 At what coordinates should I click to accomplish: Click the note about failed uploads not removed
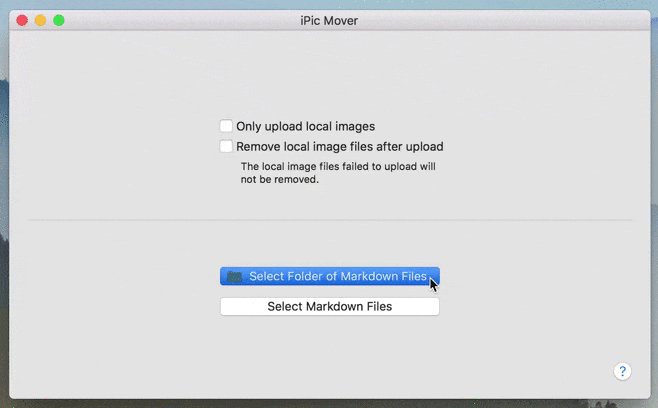point(338,173)
